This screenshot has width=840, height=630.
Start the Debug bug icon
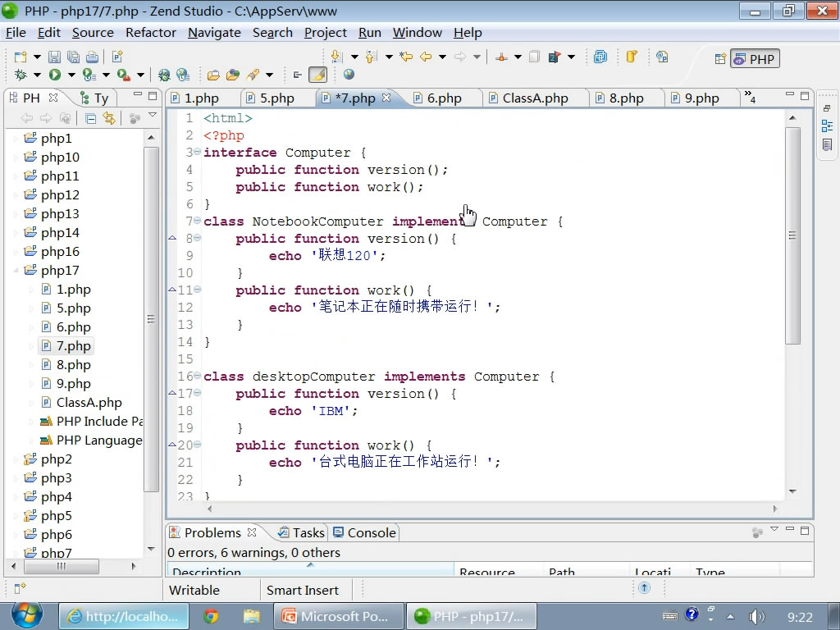tap(21, 75)
